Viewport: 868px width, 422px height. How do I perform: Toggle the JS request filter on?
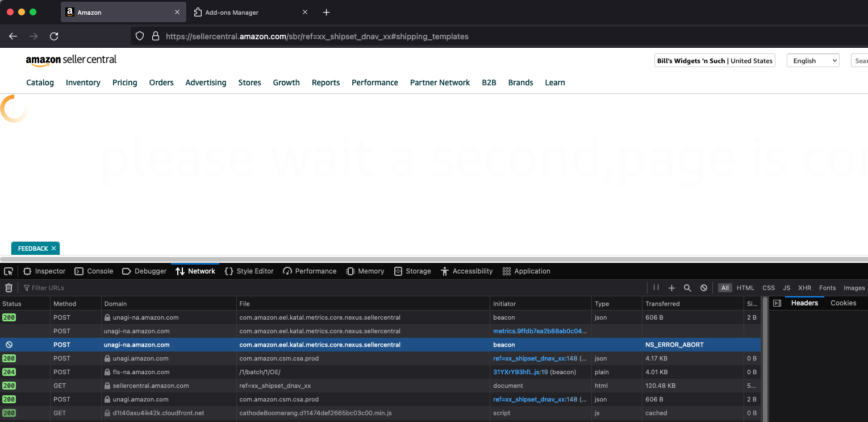(787, 288)
